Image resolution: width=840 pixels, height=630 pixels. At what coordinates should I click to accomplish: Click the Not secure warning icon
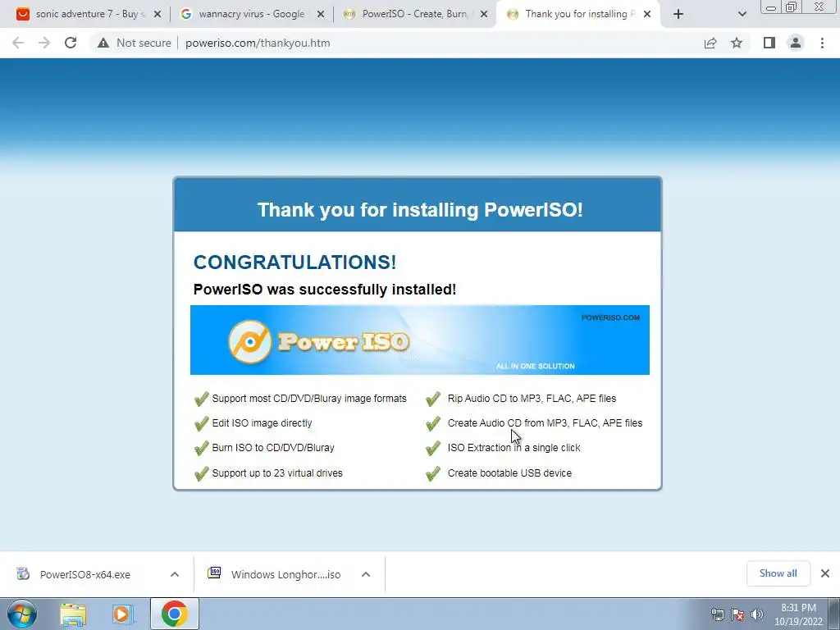tap(103, 43)
